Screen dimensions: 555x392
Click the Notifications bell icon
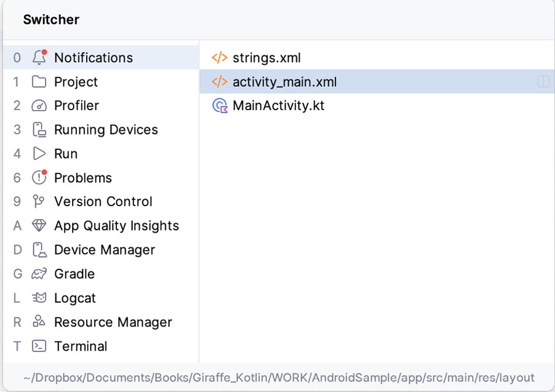click(39, 58)
